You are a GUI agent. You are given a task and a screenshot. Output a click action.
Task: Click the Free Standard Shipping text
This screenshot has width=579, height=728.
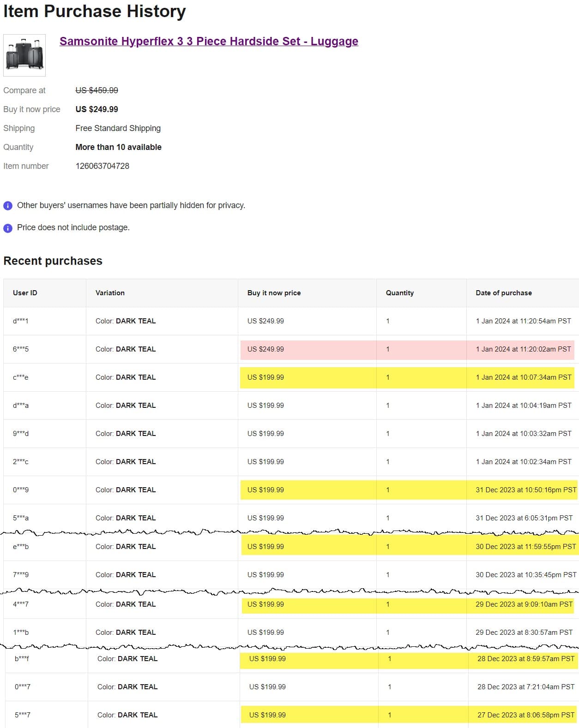pyautogui.click(x=118, y=128)
